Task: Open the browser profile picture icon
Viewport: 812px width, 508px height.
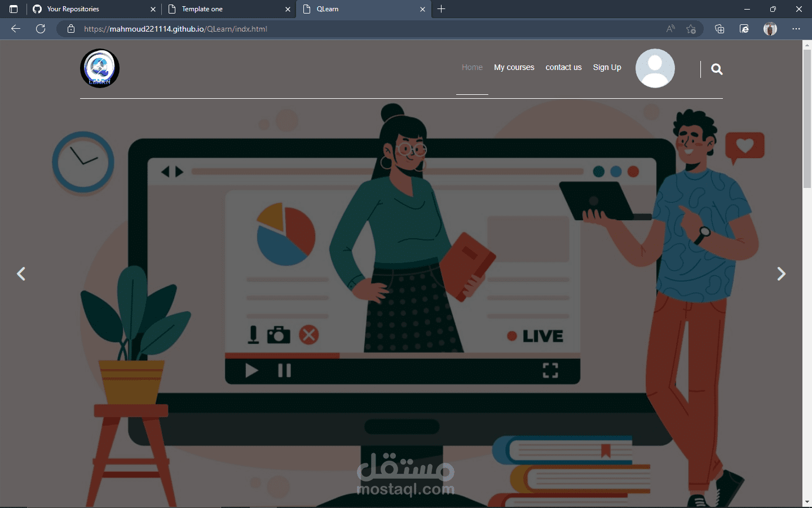Action: coord(770,29)
